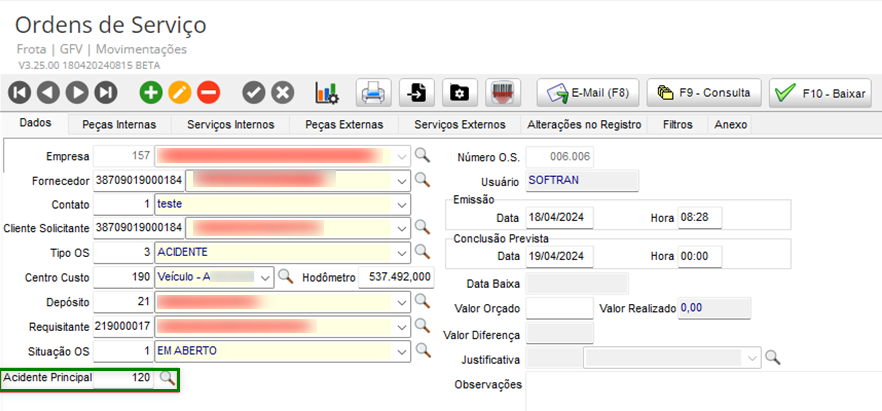Image resolution: width=882 pixels, height=411 pixels.
Task: Search Centro Custo with magnifier icon
Action: (286, 276)
